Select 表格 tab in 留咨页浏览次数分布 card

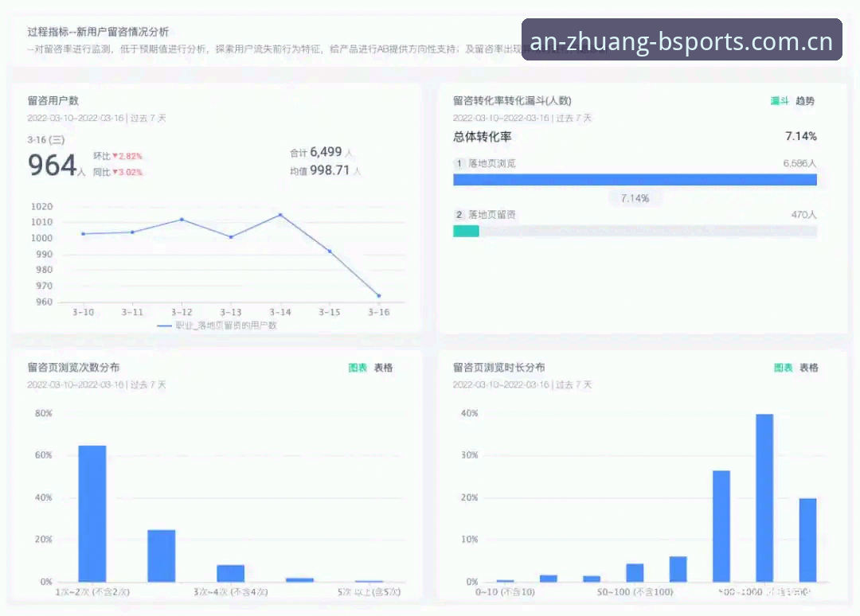(383, 368)
